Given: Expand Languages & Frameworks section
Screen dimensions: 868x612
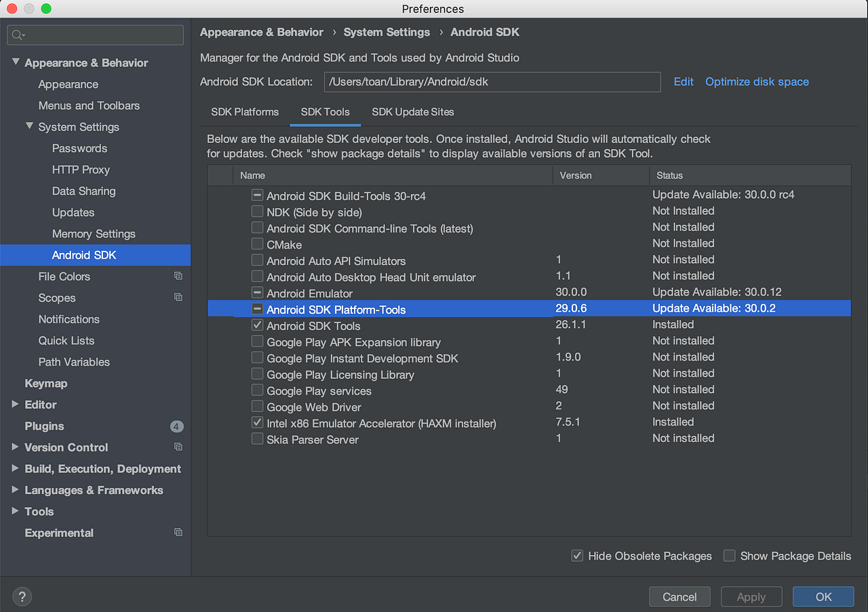Looking at the screenshot, I should (x=16, y=490).
